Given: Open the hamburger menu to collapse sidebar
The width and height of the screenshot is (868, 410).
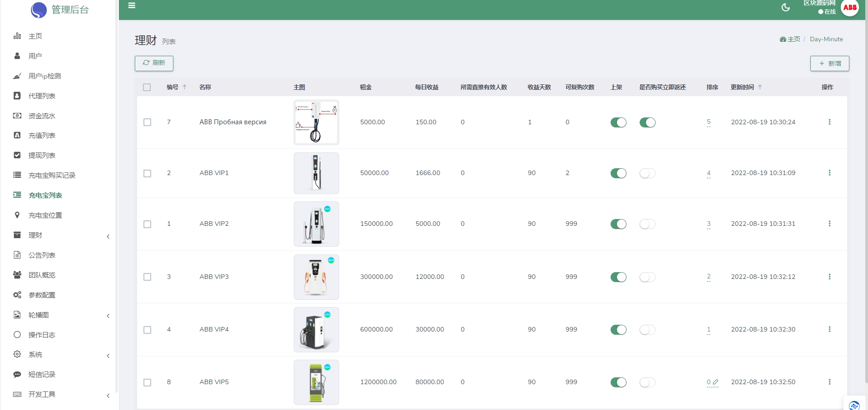Looking at the screenshot, I should (132, 5).
